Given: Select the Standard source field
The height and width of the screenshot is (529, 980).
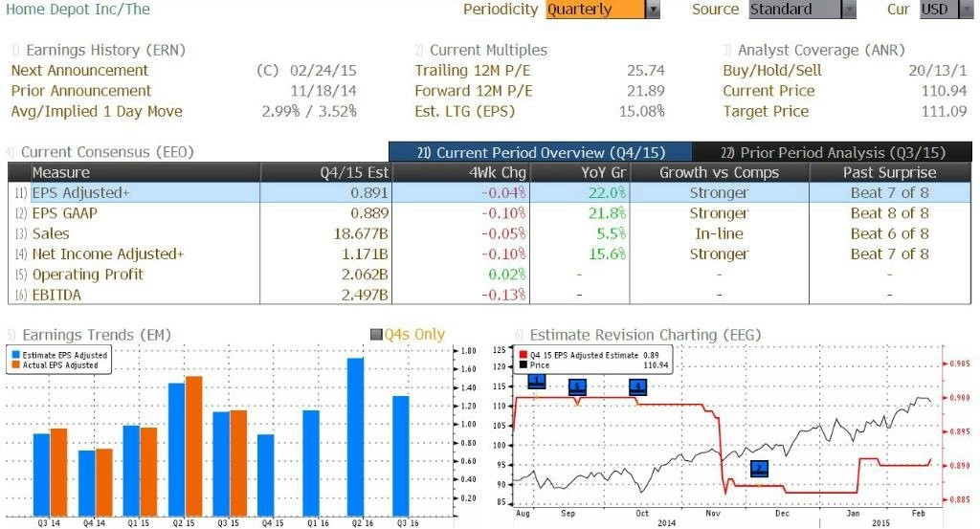Looking at the screenshot, I should click(795, 10).
